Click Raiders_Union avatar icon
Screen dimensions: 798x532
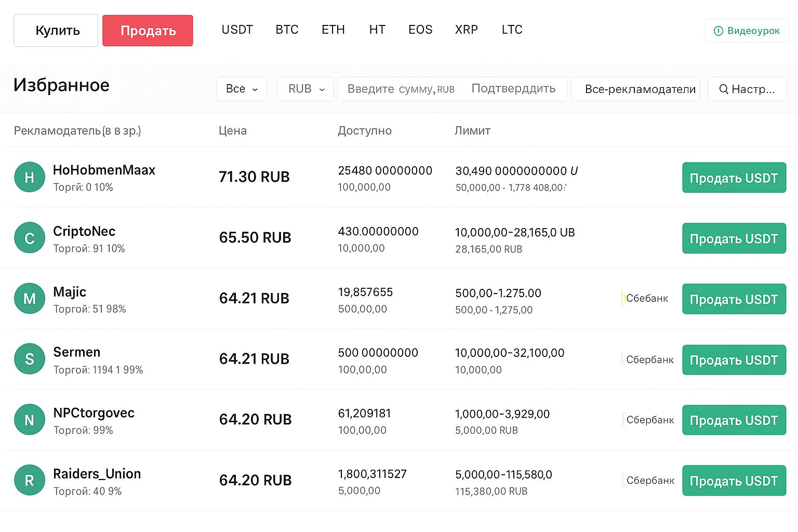pos(30,480)
